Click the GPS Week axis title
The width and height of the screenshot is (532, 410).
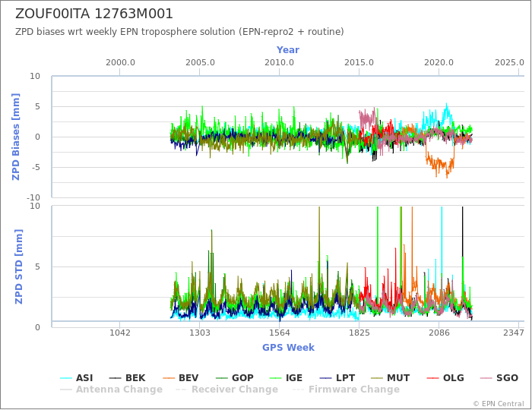tap(288, 347)
